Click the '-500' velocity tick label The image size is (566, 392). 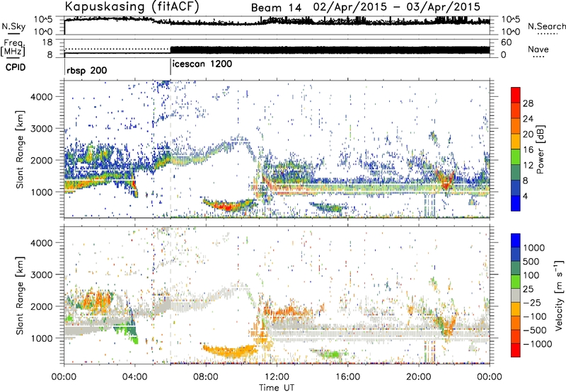click(535, 330)
